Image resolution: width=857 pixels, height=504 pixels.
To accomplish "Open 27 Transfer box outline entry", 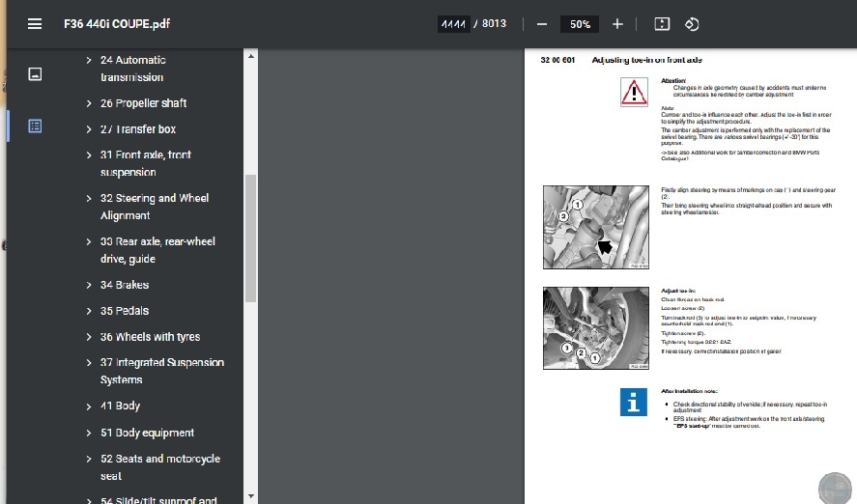I will coord(138,129).
